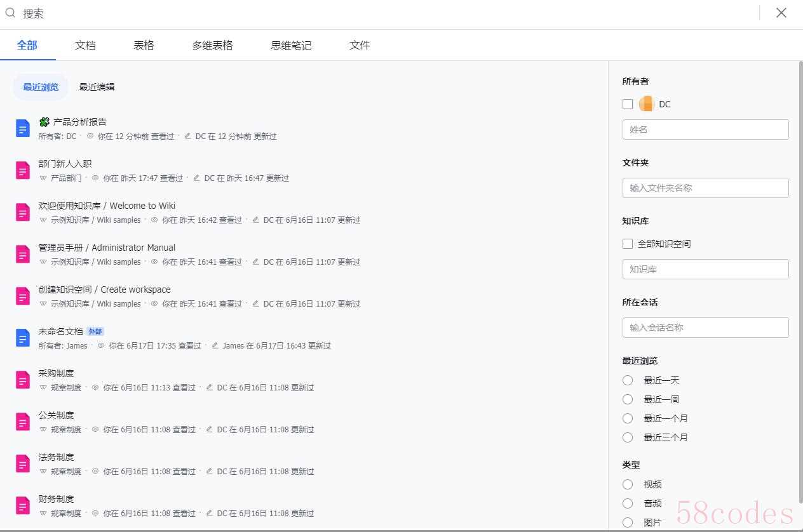Click 规章制度 under 采购制度
The height and width of the screenshot is (532, 803).
click(66, 388)
